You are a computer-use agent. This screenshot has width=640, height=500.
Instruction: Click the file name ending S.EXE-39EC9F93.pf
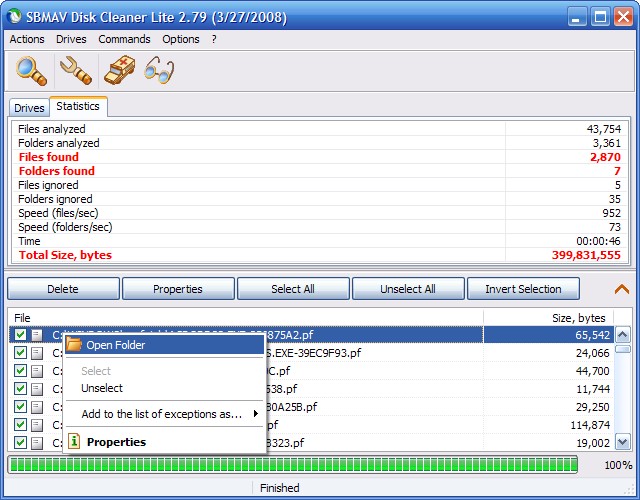[313, 353]
